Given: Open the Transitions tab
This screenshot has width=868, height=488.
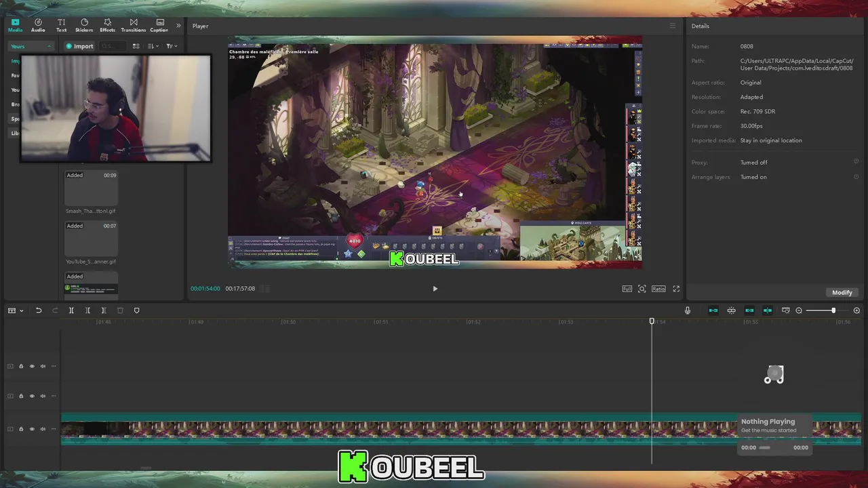Looking at the screenshot, I should click(133, 26).
